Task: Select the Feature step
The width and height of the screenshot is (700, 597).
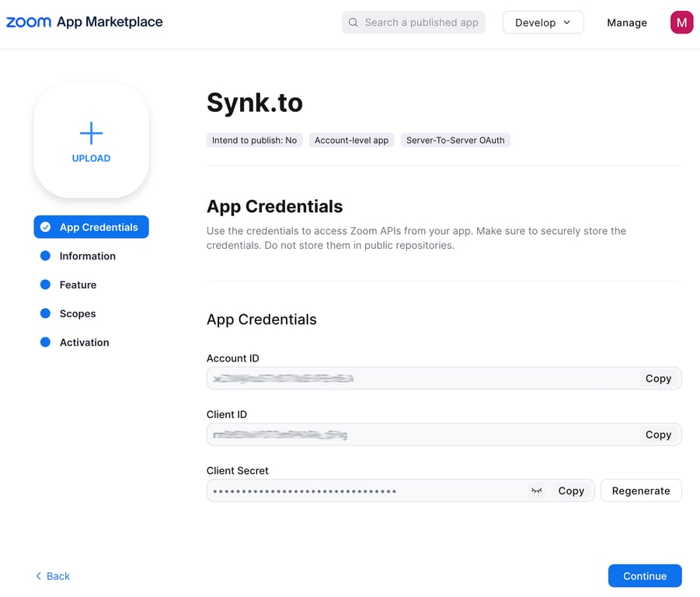Action: 78,285
